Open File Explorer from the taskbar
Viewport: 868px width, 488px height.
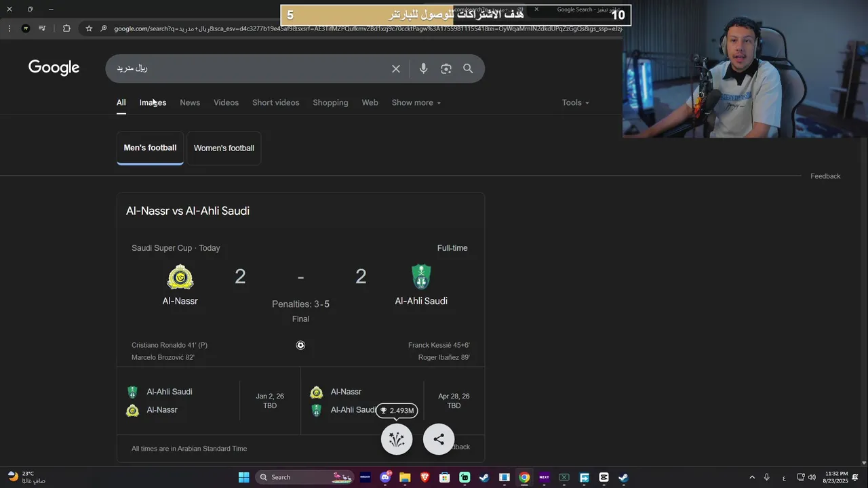(405, 477)
